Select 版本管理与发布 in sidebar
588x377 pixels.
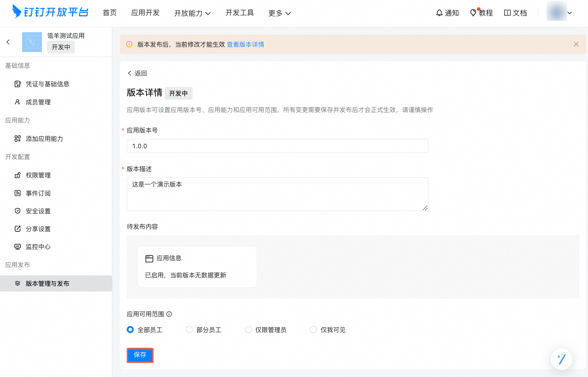56,283
